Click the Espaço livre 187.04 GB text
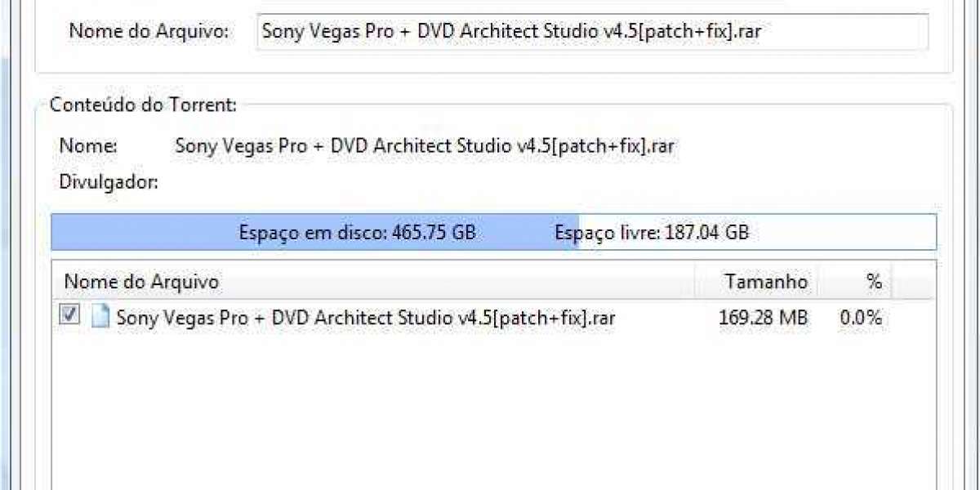980x490 pixels. (x=651, y=233)
